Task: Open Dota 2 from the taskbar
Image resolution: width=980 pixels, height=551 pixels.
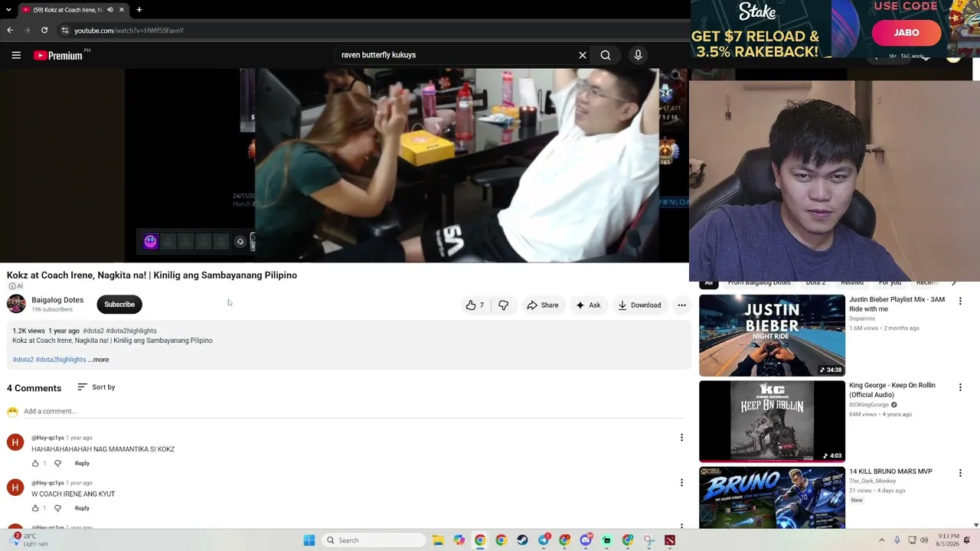Action: [x=670, y=540]
